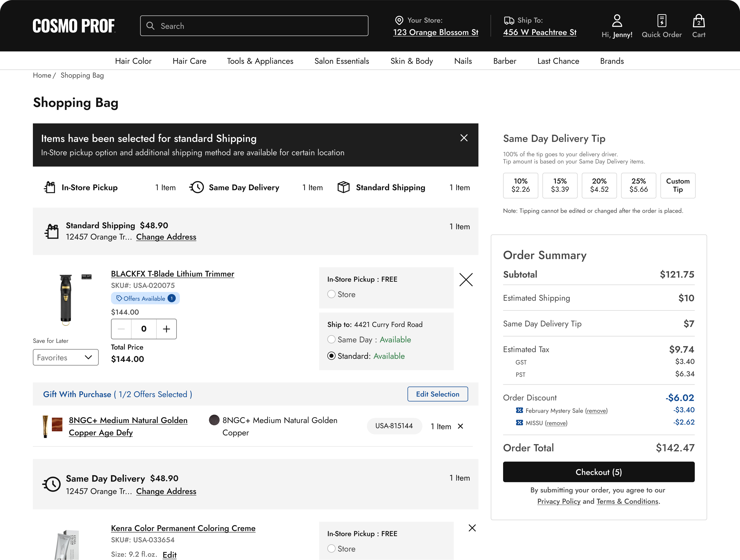This screenshot has height=560, width=740.
Task: Click the Same Day Delivery $48.90 section clock icon
Action: click(x=52, y=484)
